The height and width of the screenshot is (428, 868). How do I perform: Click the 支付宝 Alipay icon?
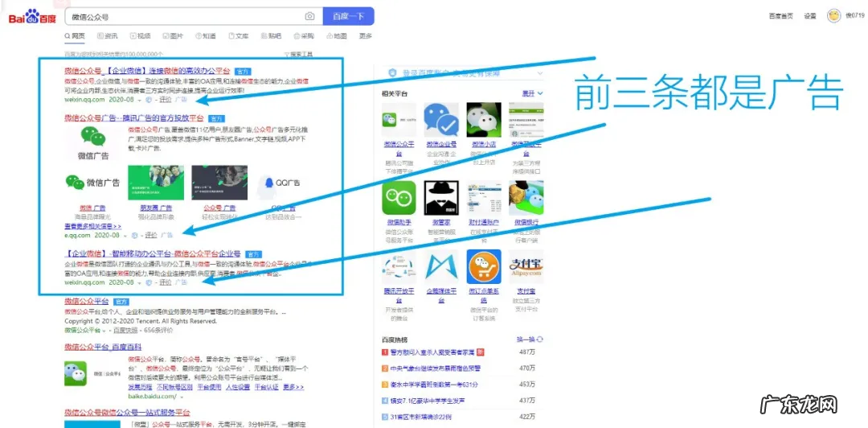click(x=526, y=266)
